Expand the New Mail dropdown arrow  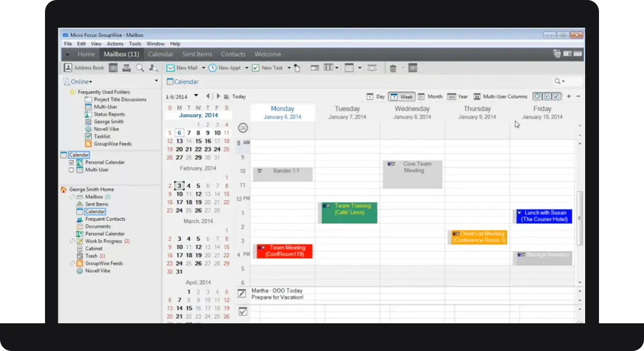click(x=203, y=68)
